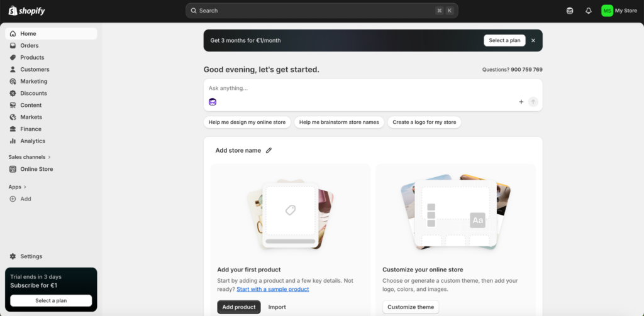
Task: Open Settings via the gear icon
Action: pyautogui.click(x=13, y=256)
